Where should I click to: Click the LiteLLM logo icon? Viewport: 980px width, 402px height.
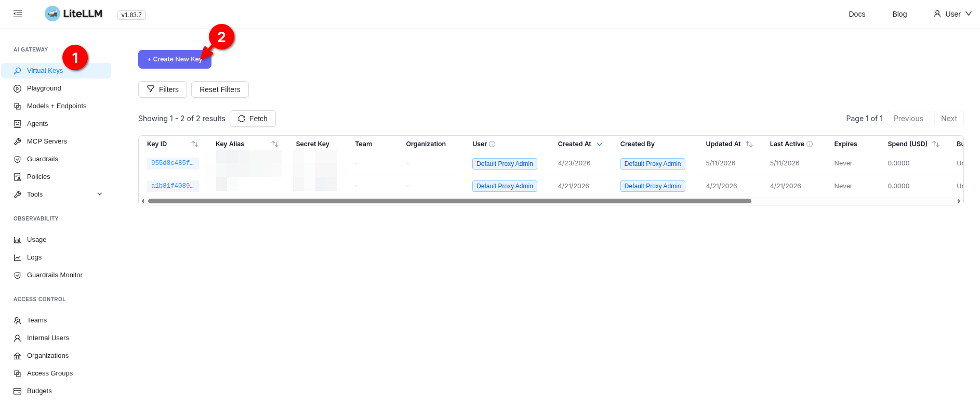click(x=52, y=14)
